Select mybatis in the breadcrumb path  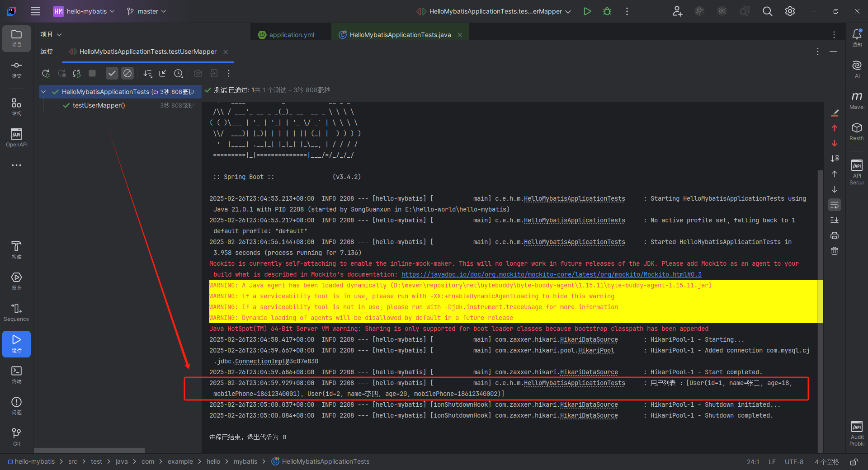point(245,461)
